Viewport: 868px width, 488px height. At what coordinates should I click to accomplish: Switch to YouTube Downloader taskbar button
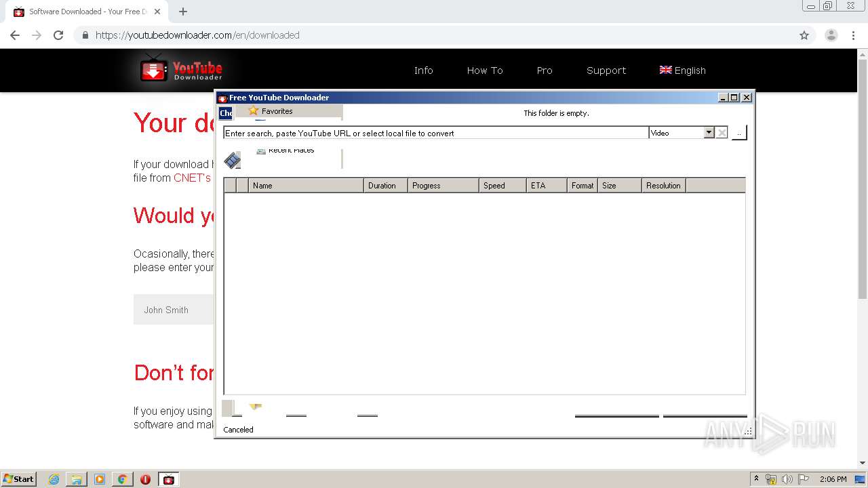tap(169, 479)
